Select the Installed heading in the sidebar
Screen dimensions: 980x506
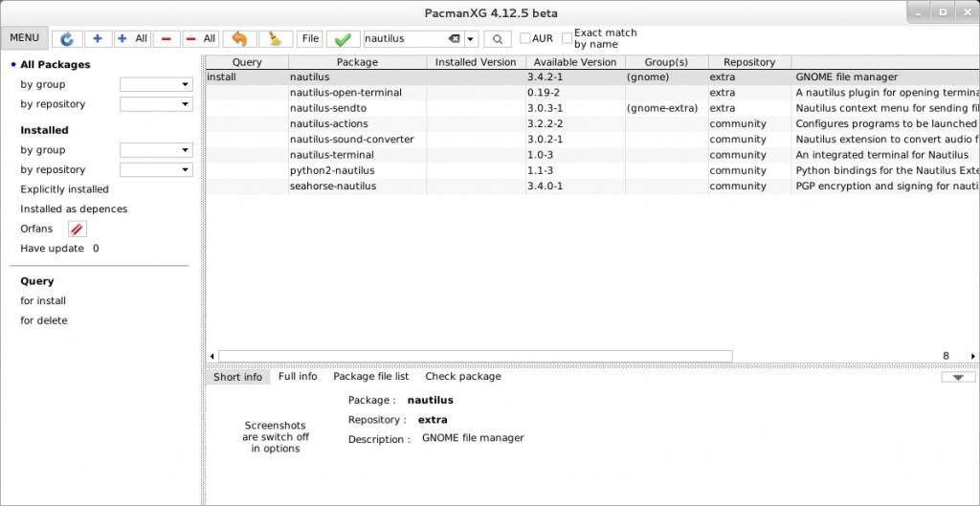(44, 130)
